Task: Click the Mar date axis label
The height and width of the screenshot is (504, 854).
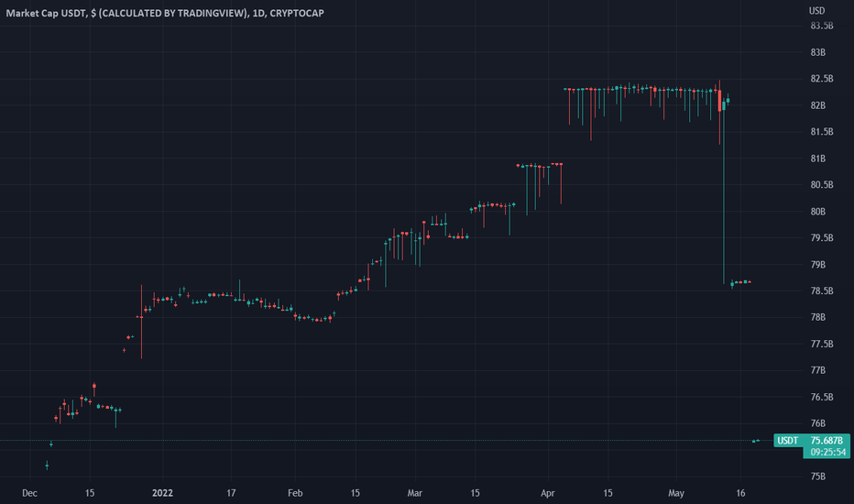Action: (x=414, y=493)
